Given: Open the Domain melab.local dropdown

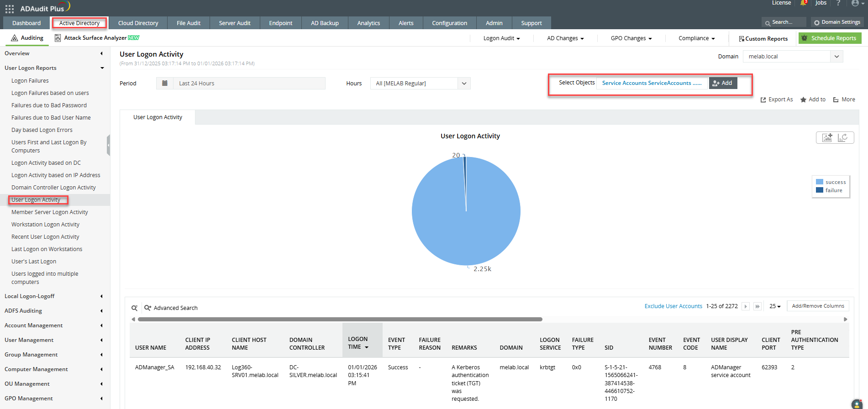Looking at the screenshot, I should [x=836, y=57].
